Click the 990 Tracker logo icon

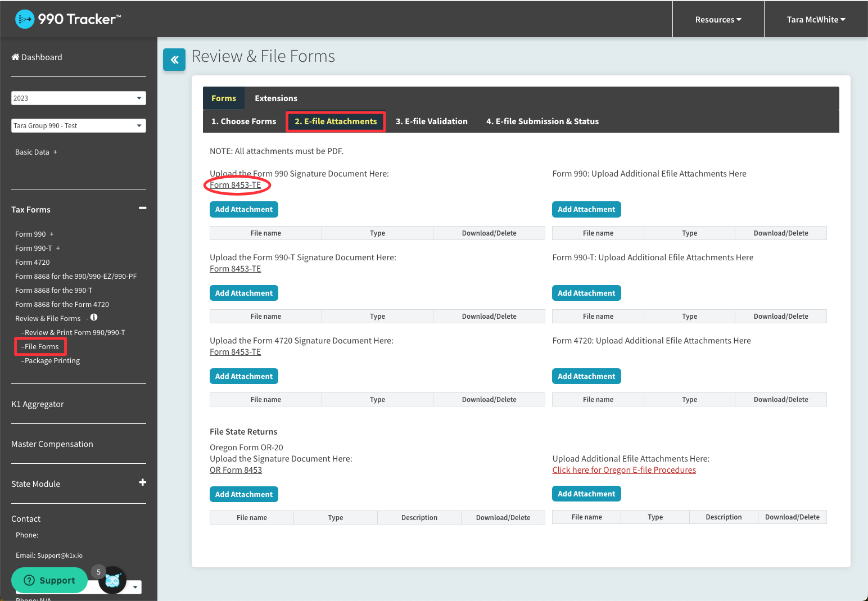coord(25,19)
